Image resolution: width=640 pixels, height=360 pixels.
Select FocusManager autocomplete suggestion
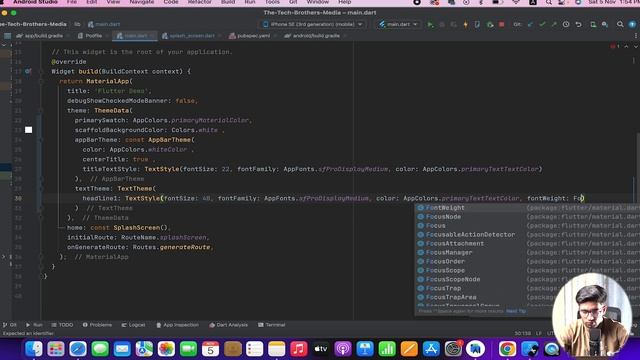527,253
